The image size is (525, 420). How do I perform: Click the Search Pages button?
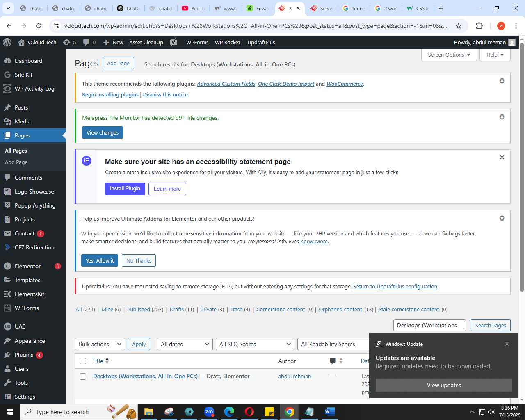(x=491, y=325)
